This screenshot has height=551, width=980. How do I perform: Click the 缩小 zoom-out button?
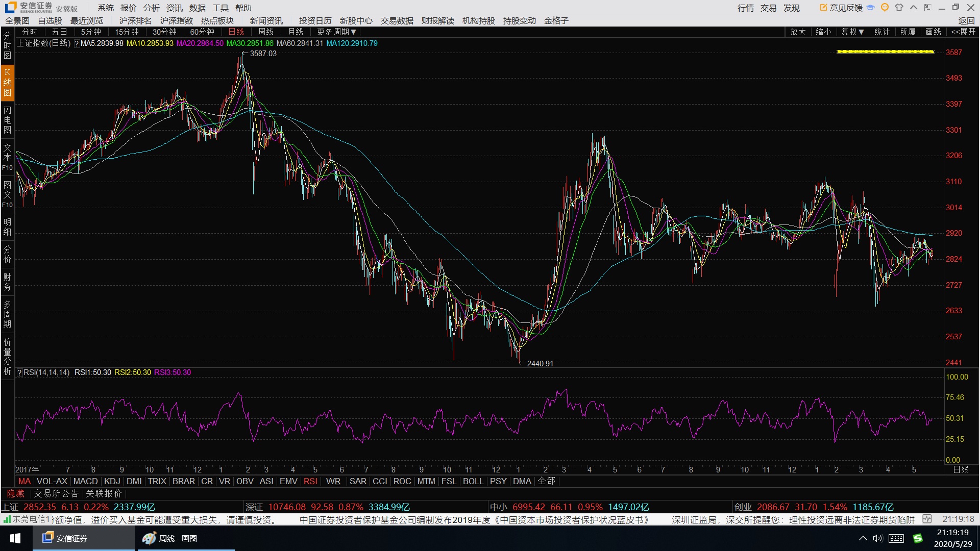(x=823, y=32)
